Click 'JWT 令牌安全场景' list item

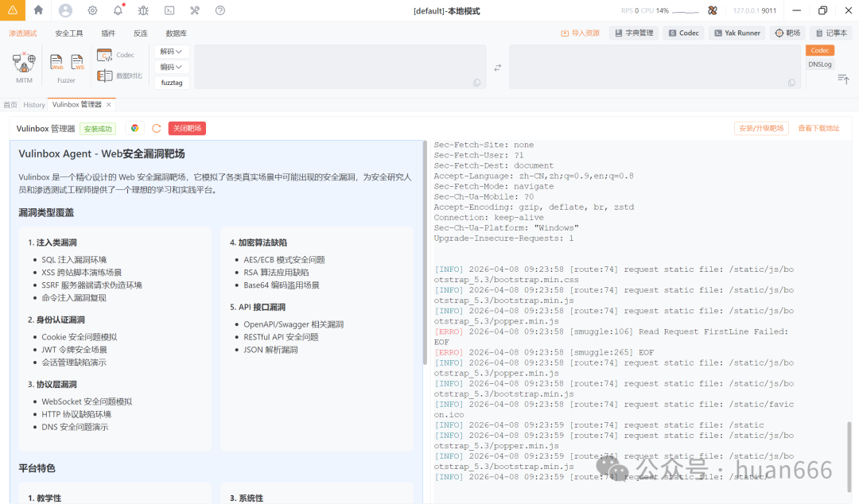[x=74, y=350]
